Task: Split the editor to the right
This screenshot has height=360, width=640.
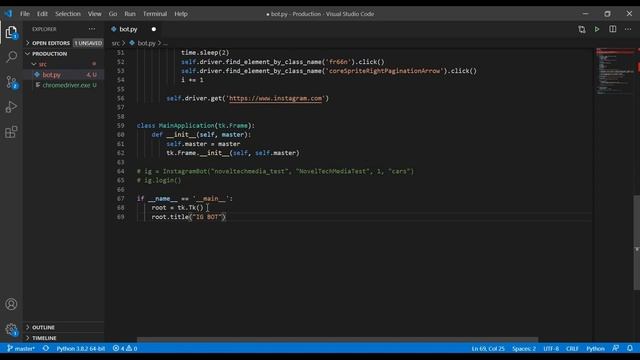Action: click(613, 29)
